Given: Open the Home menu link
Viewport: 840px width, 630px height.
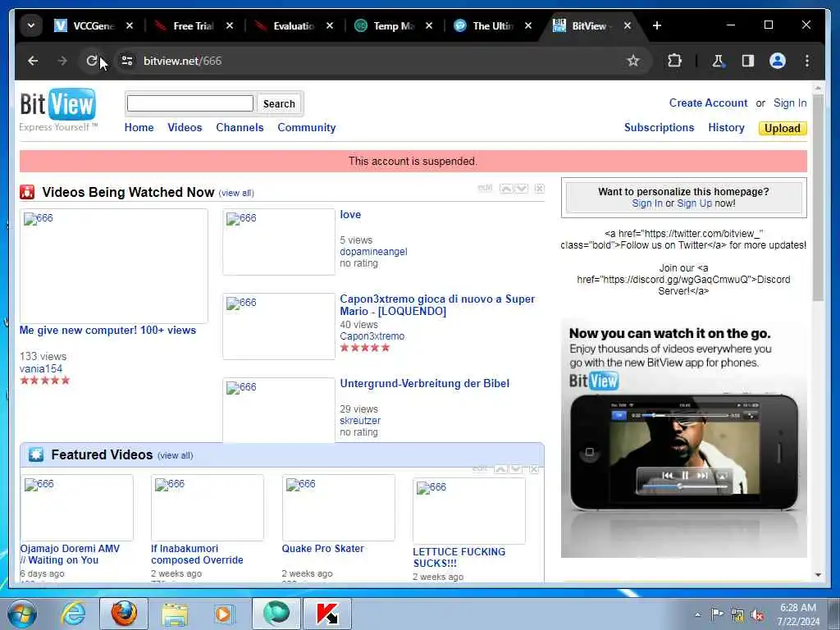Looking at the screenshot, I should tap(139, 127).
